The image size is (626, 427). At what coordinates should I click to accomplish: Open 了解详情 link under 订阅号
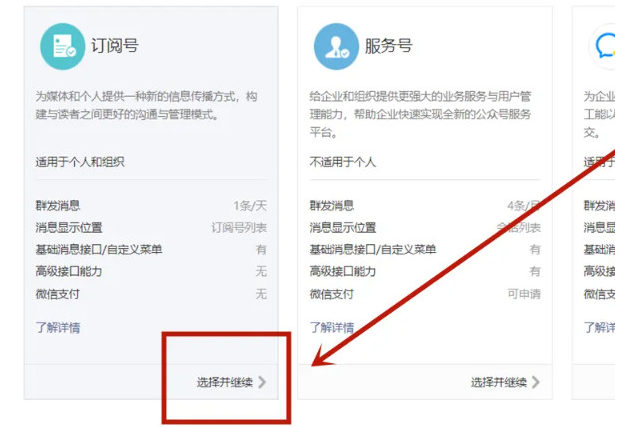[58, 328]
